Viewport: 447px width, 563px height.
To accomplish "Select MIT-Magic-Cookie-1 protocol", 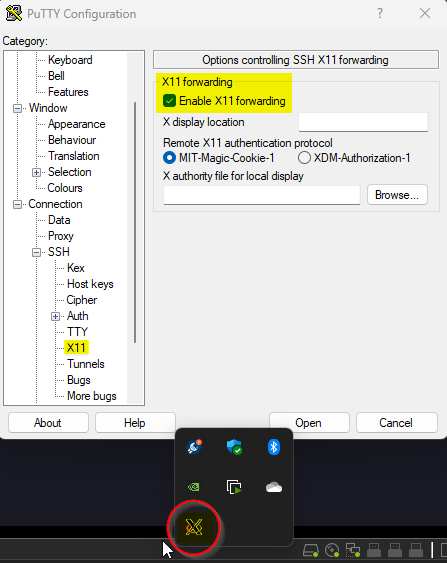I will click(x=169, y=158).
